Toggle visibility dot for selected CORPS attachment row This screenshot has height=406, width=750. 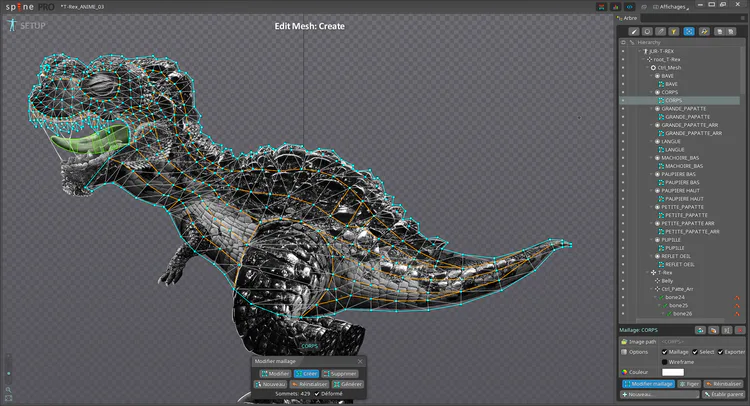point(623,100)
